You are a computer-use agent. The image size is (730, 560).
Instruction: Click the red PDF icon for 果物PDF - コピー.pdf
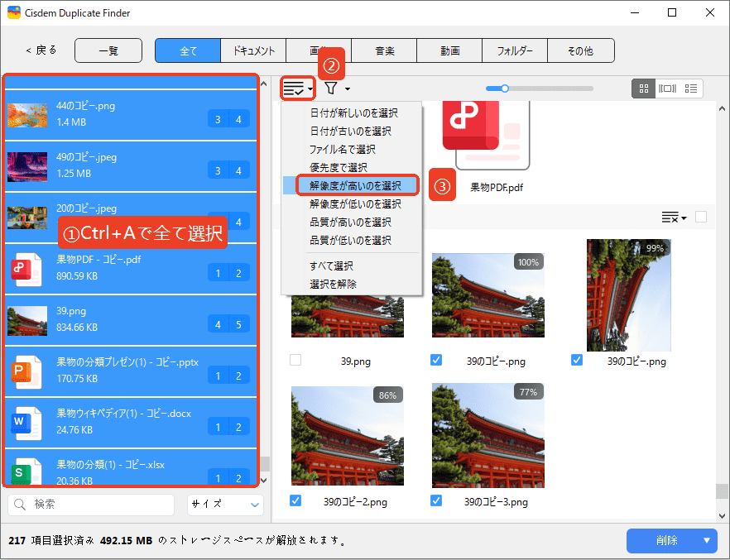coord(22,269)
